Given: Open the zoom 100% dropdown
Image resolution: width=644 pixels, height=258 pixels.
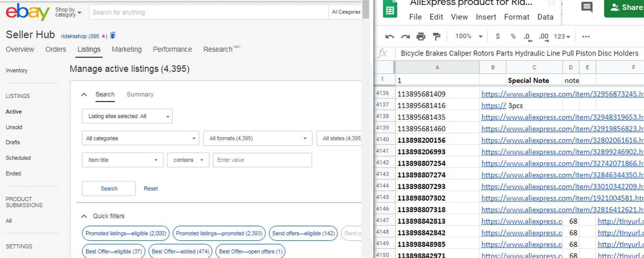Looking at the screenshot, I should (x=469, y=36).
